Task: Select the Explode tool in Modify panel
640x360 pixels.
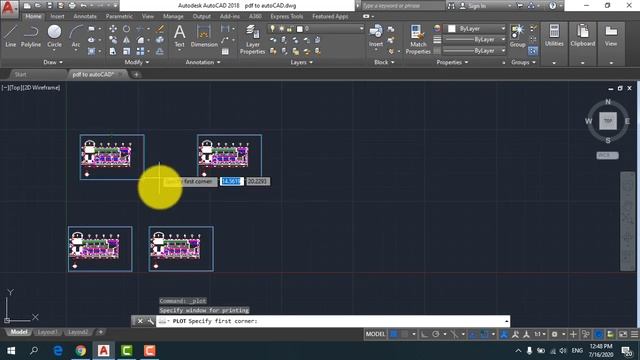Action: tap(160, 40)
